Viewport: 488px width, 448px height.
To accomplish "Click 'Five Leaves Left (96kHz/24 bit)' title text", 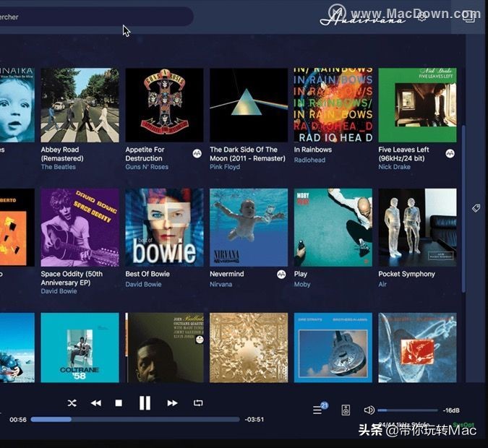I will [x=403, y=154].
